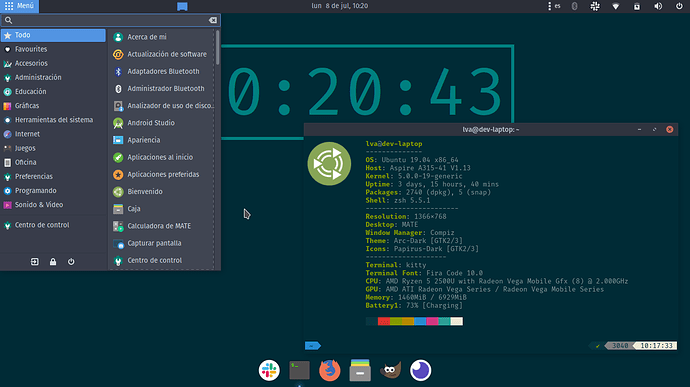Open the Bluetooth indicator in top panel
This screenshot has width=690, height=387.
574,6
